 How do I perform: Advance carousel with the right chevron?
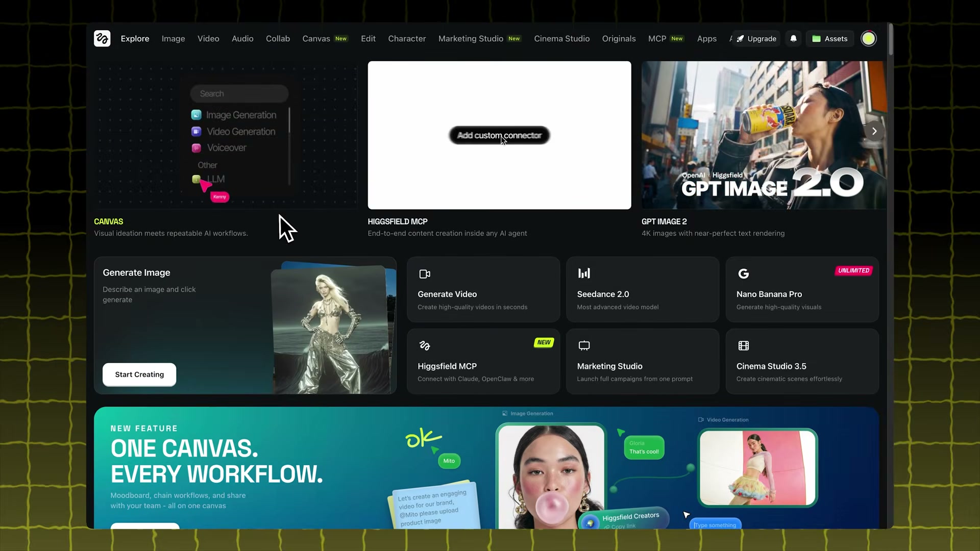tap(874, 131)
